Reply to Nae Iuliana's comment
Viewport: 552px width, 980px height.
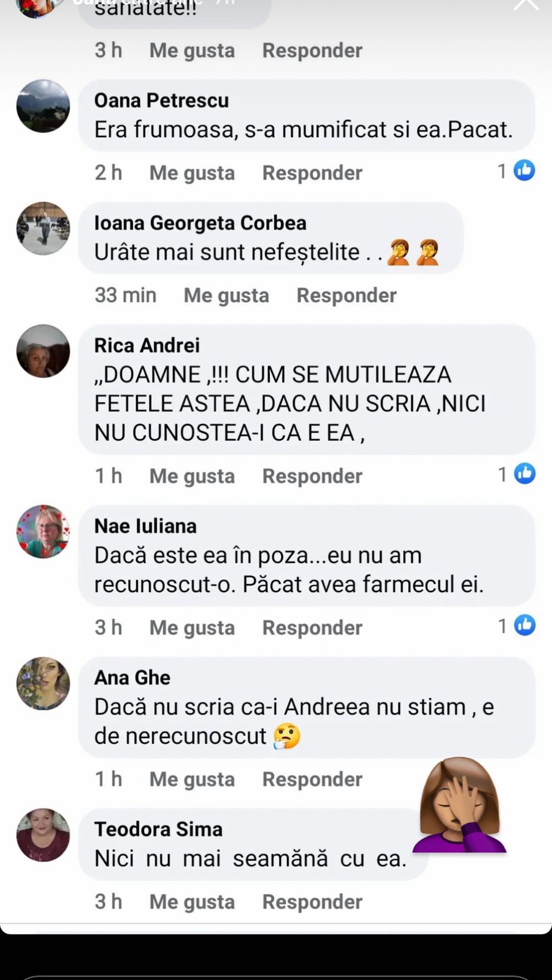[x=312, y=628]
